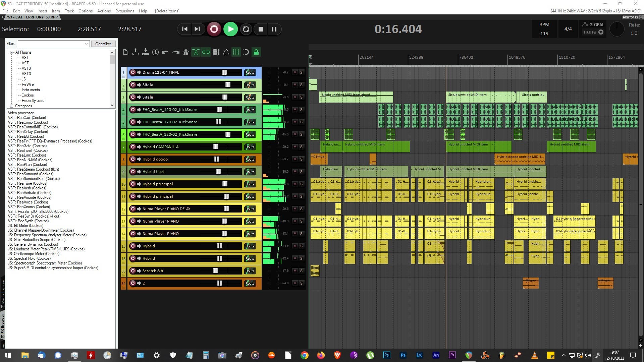Open Route for track 2 Sitala

(250, 85)
